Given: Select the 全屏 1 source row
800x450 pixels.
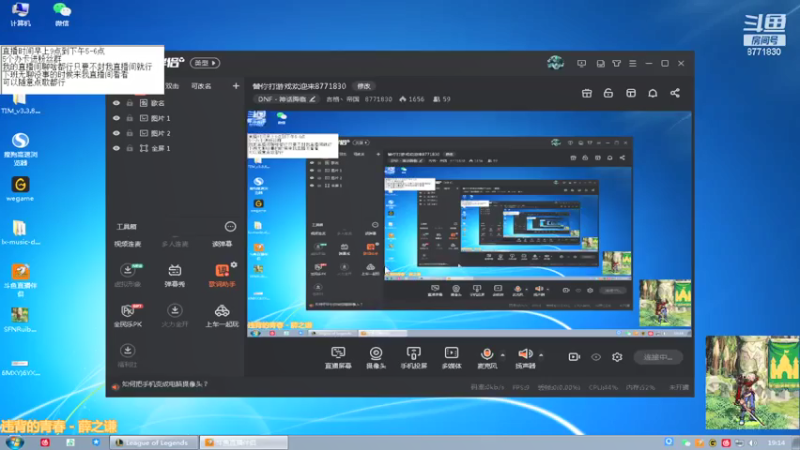Looking at the screenshot, I should 175,148.
